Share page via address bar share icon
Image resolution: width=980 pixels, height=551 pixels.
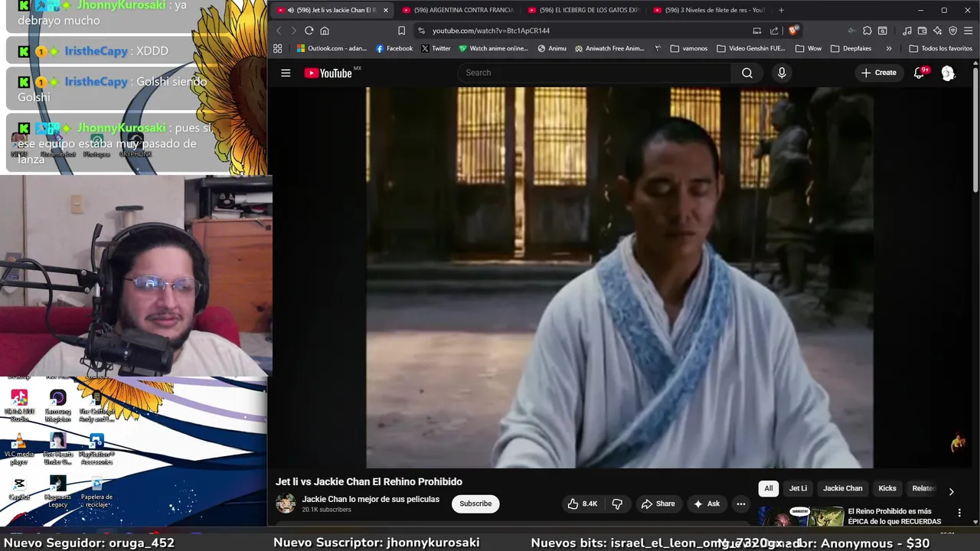[774, 31]
